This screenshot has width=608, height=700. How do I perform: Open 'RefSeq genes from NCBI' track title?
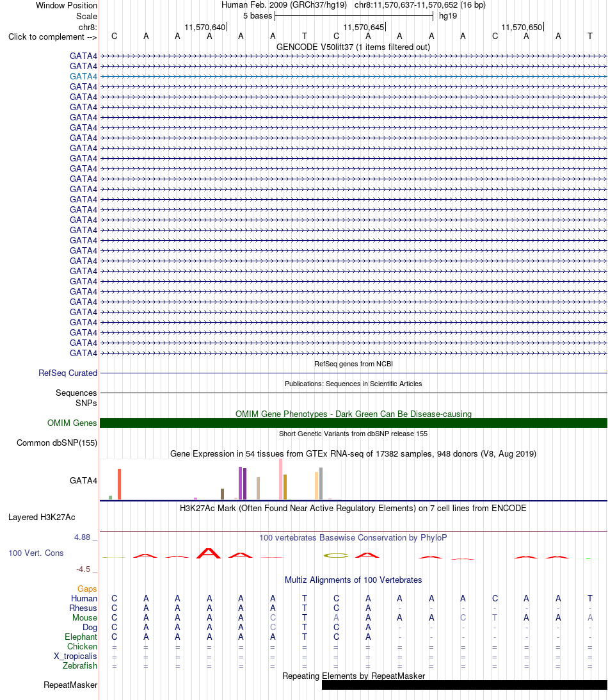[x=353, y=364]
